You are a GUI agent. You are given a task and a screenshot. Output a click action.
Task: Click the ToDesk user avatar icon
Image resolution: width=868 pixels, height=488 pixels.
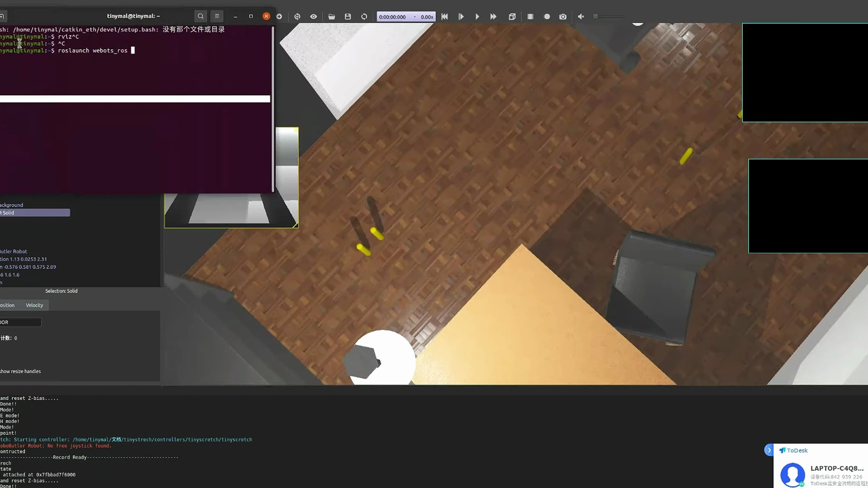793,474
